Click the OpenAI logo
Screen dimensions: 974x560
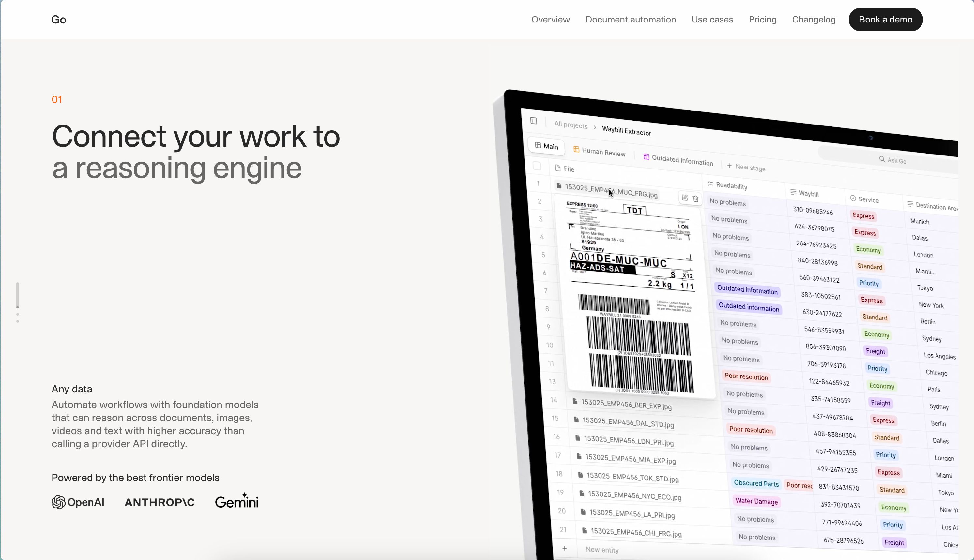(78, 502)
